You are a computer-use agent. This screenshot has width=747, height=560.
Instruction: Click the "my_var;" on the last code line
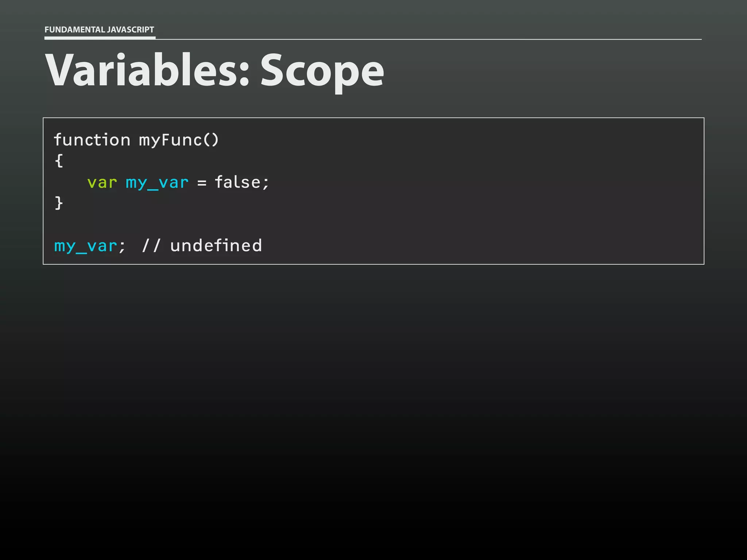[90, 246]
